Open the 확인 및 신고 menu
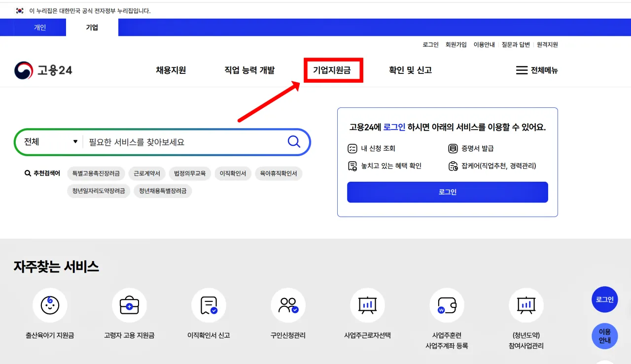 point(409,70)
